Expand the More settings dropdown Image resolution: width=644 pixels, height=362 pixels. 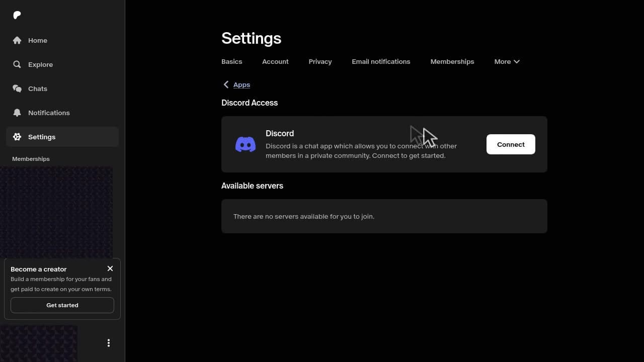click(x=507, y=61)
